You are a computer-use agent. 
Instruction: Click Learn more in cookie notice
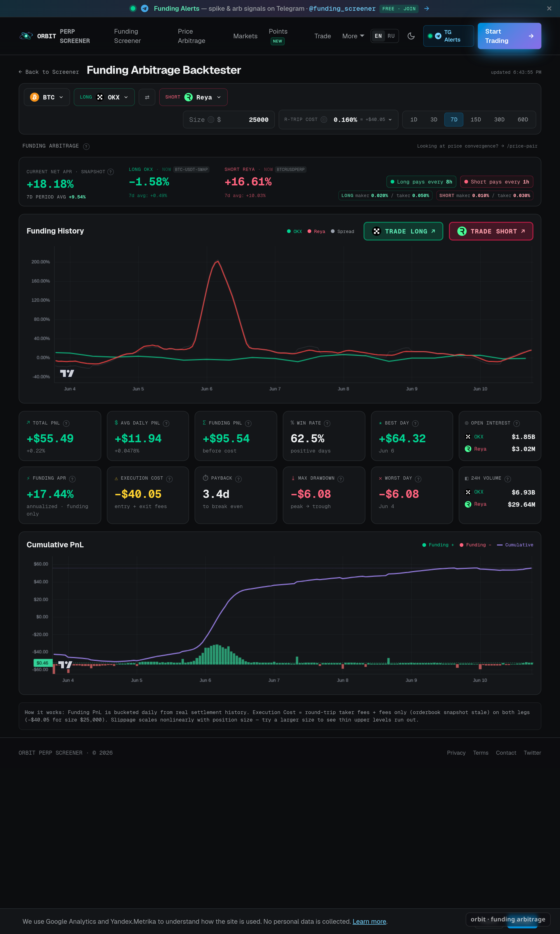[369, 922]
